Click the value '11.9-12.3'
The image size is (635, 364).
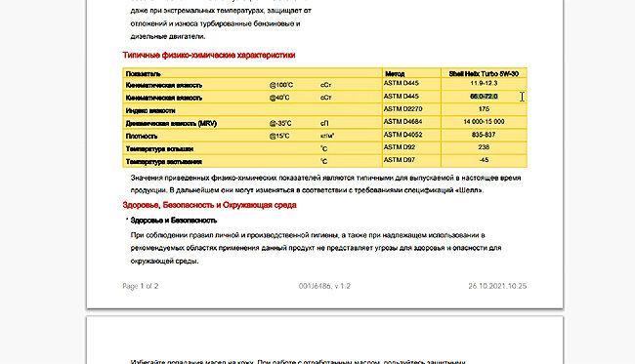click(x=484, y=83)
